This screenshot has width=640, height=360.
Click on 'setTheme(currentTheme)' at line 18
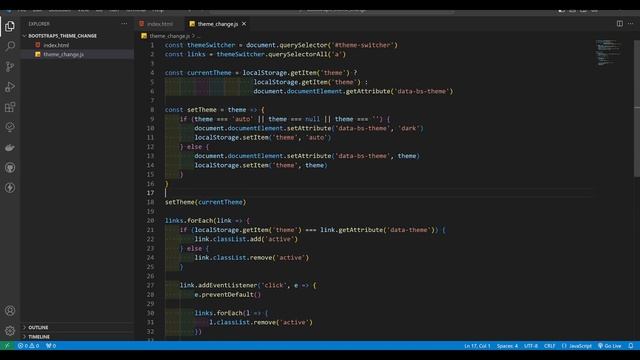point(205,202)
